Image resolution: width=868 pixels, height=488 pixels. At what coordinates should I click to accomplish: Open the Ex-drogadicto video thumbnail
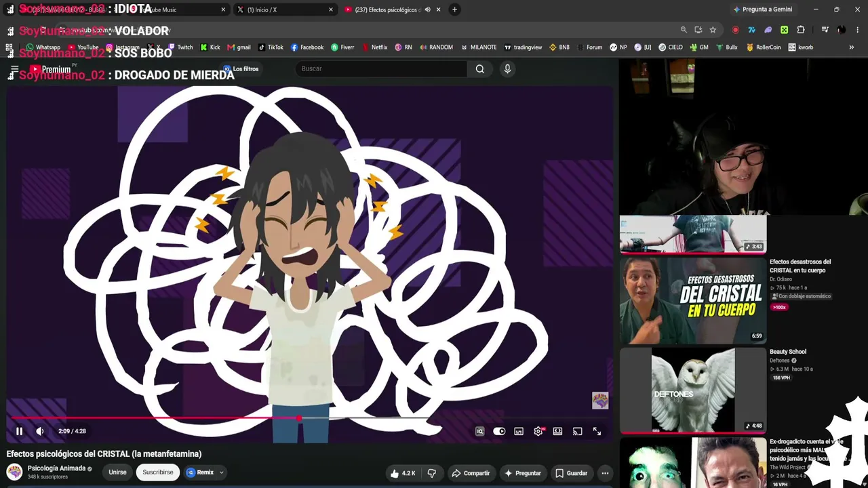[692, 462]
